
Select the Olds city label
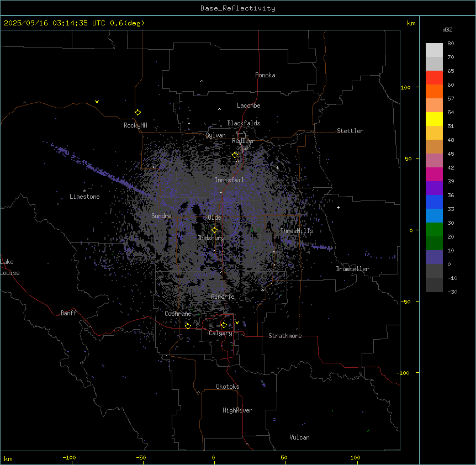pyautogui.click(x=214, y=218)
